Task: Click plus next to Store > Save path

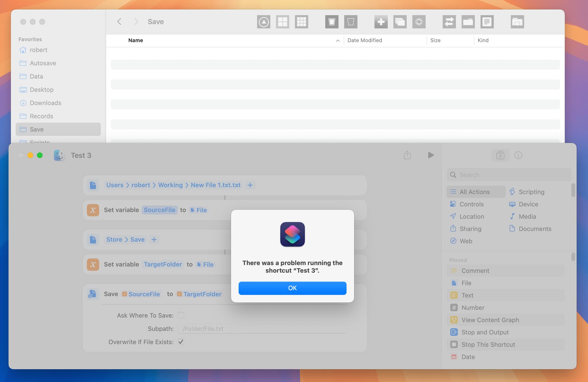Action: point(154,240)
